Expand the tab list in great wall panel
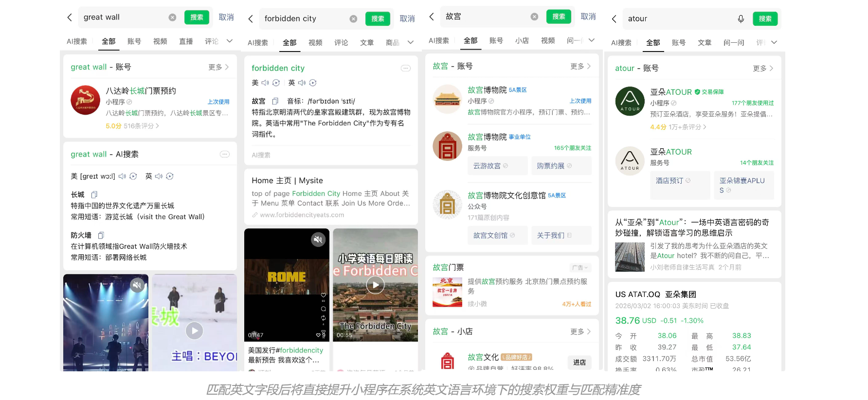The width and height of the screenshot is (868, 400). point(230,41)
